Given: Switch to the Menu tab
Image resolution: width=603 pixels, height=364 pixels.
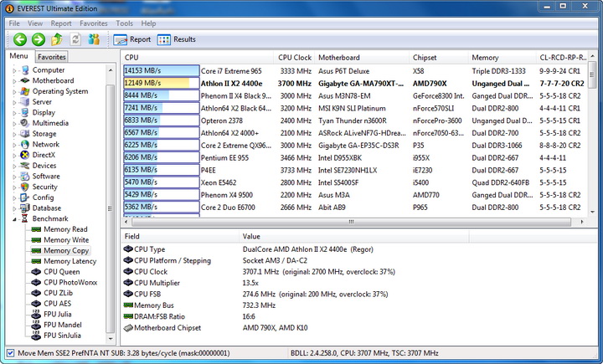Looking at the screenshot, I should pos(18,56).
